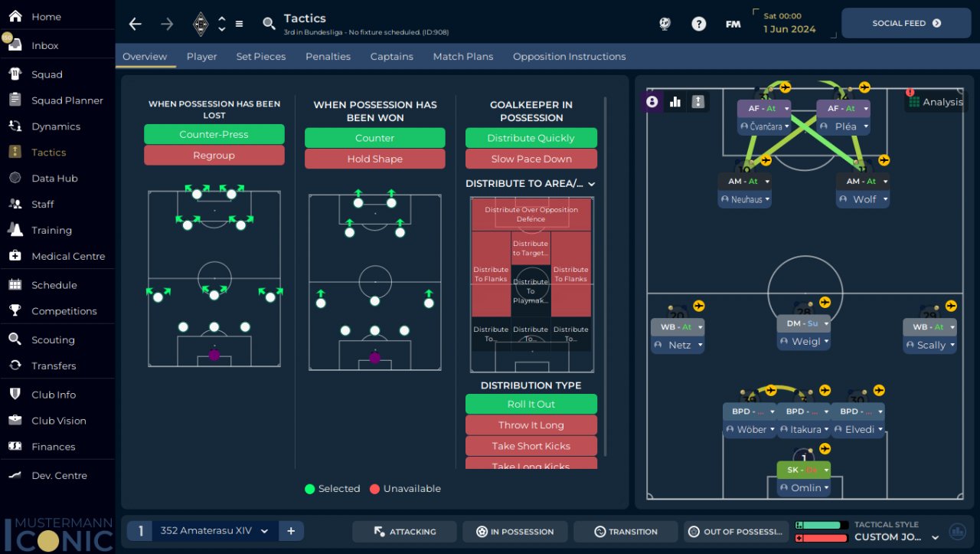Click the green tactical familiarity bar

[822, 526]
